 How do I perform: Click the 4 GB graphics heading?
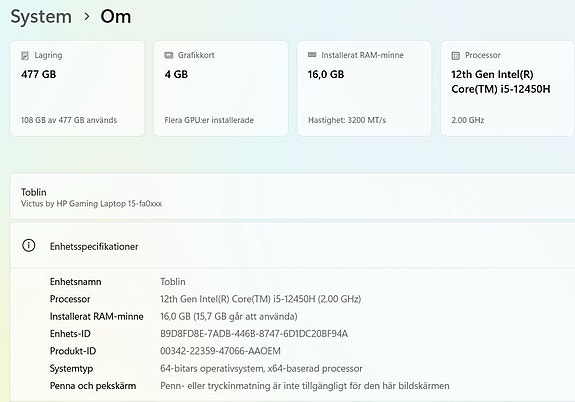click(x=176, y=74)
